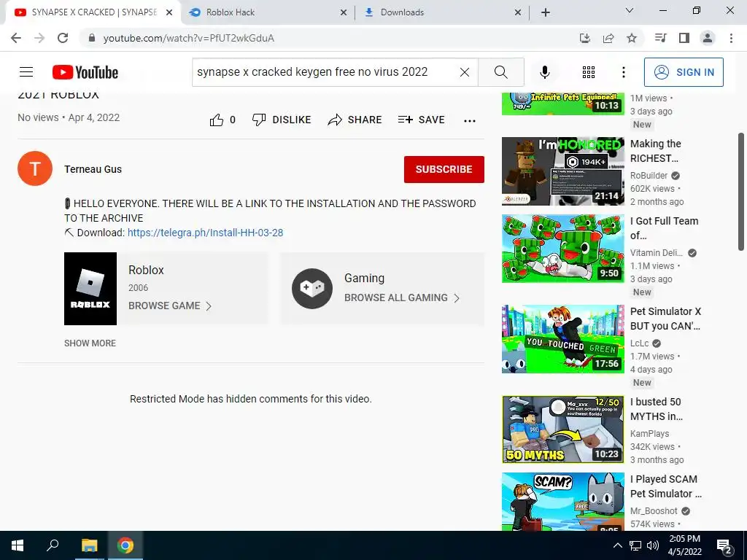The height and width of the screenshot is (560, 747).
Task: Open the 50 MYTHS video thumbnail
Action: coord(562,429)
